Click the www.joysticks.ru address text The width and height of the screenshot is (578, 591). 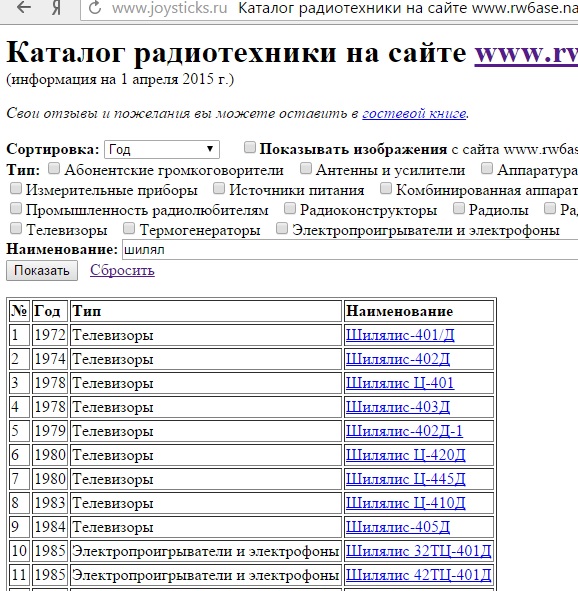point(170,8)
